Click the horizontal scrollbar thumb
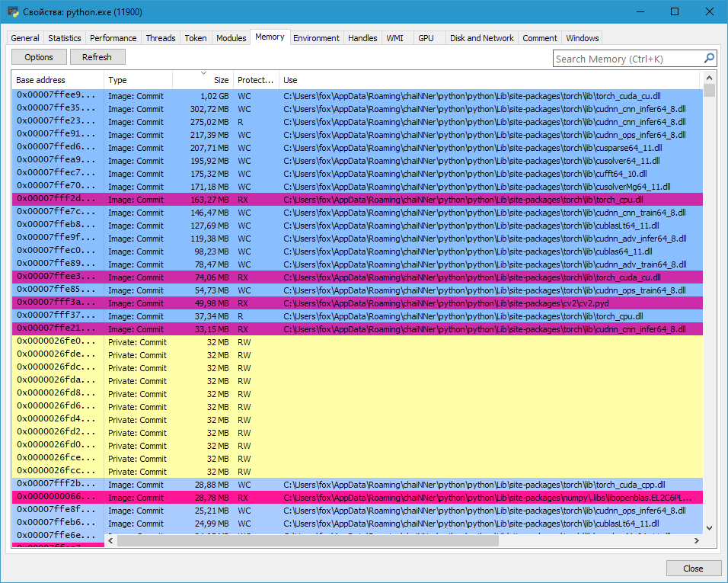 [308, 541]
